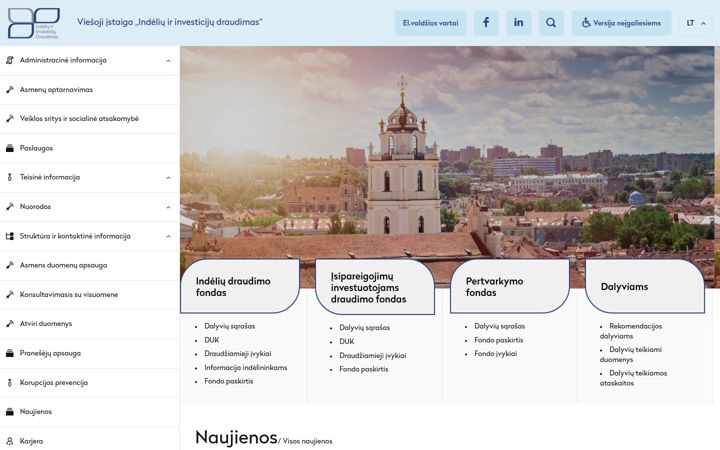Open Dalyvių sąrašas under Indėlių draudimo fondas
The width and height of the screenshot is (720, 450).
click(230, 326)
